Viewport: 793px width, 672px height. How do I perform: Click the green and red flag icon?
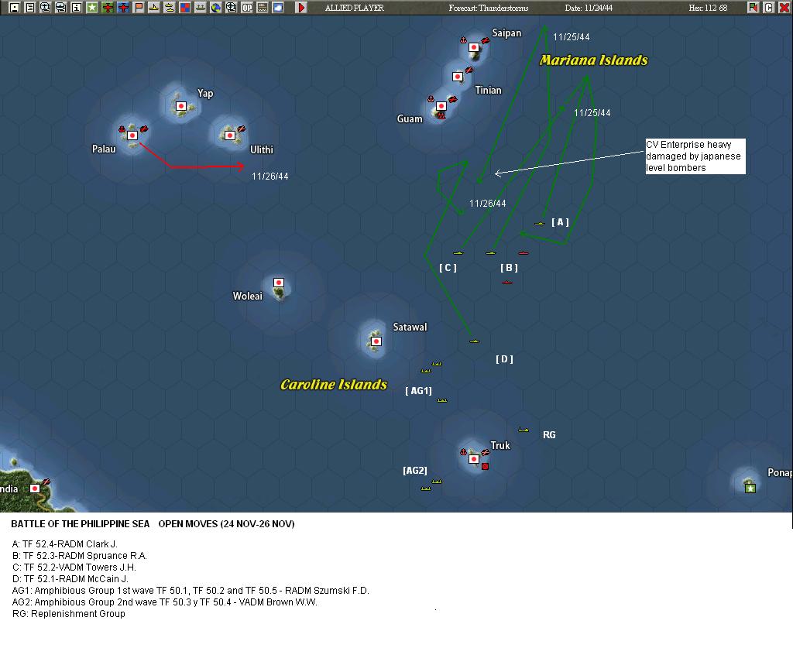(754, 8)
